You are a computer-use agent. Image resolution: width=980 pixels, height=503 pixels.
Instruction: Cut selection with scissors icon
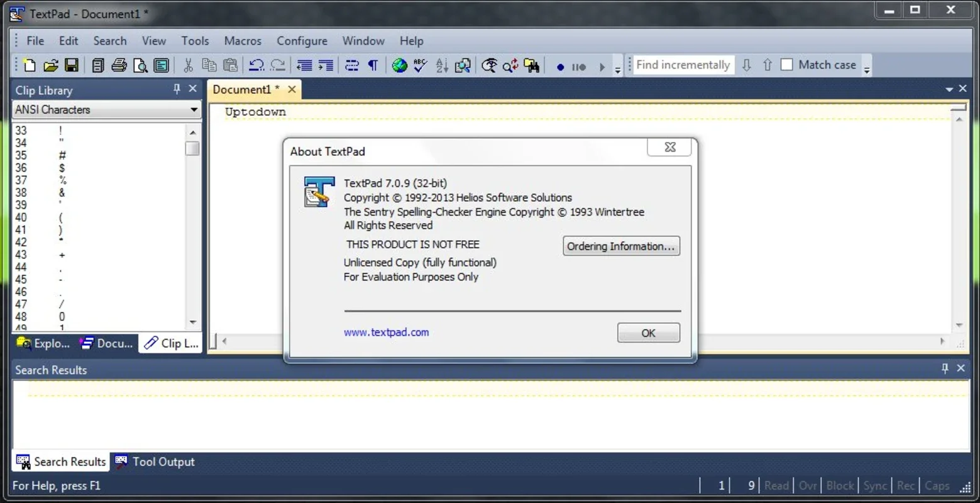(x=188, y=65)
